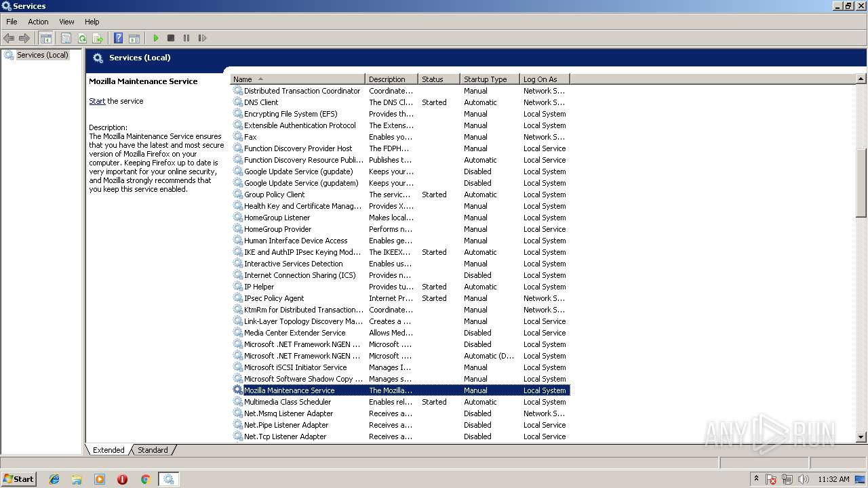This screenshot has height=488, width=868.
Task: Start the service with green play icon
Action: click(x=156, y=38)
